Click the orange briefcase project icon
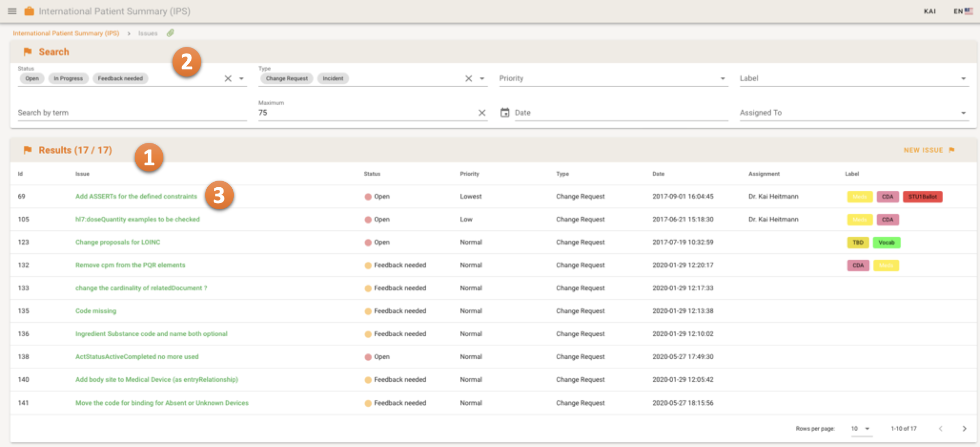Image resolution: width=980 pixels, height=447 pixels. pyautogui.click(x=29, y=11)
